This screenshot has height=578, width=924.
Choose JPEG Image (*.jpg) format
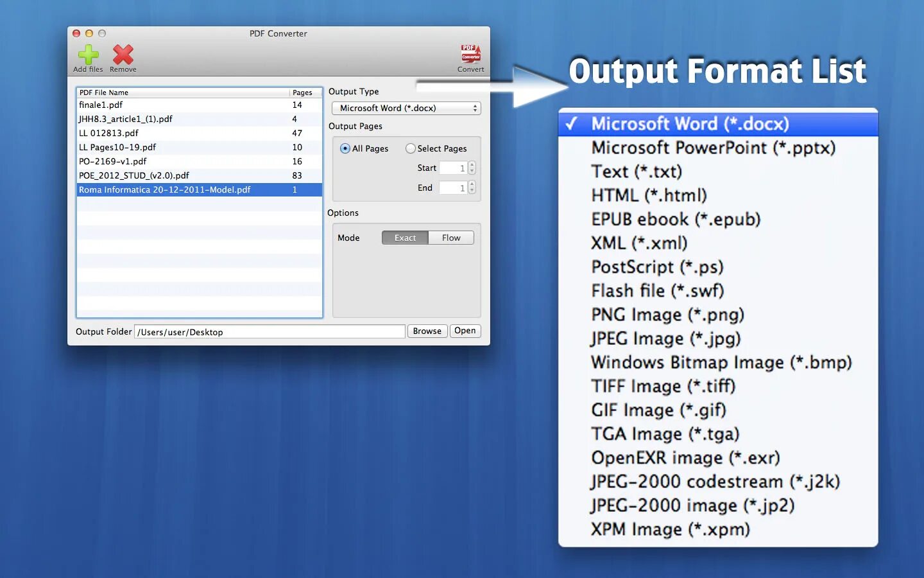coord(718,338)
